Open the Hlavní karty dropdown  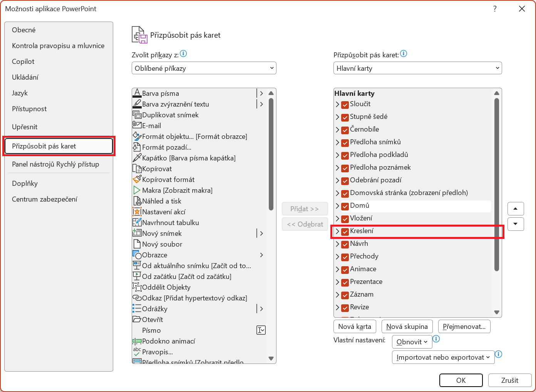coord(418,68)
